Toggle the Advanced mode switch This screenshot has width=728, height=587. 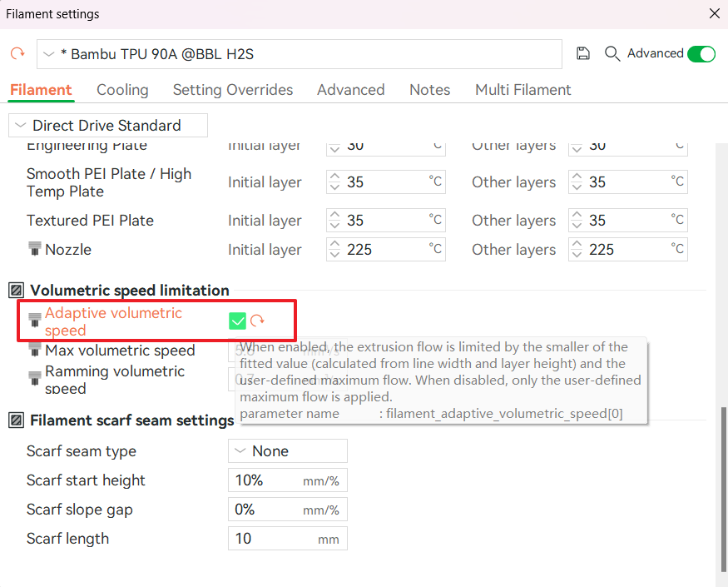click(701, 54)
